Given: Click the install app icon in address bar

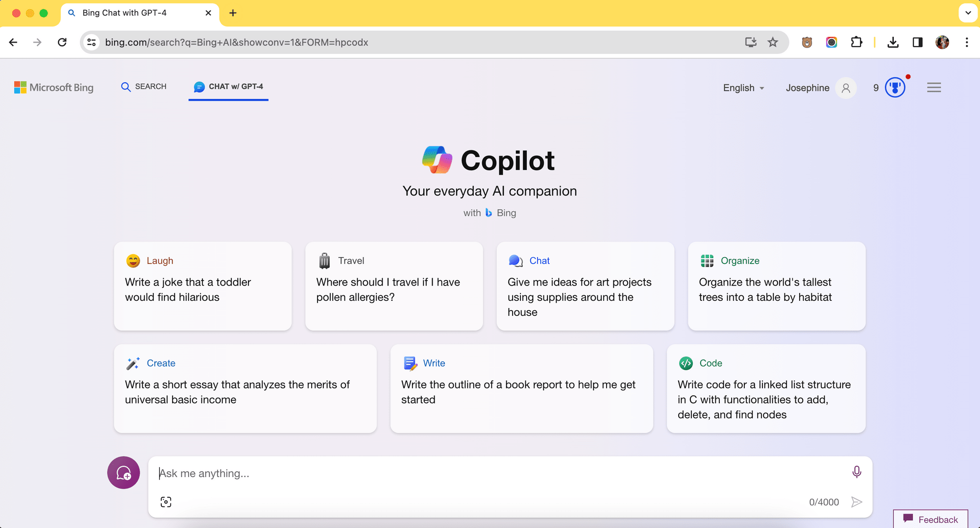Looking at the screenshot, I should point(751,42).
